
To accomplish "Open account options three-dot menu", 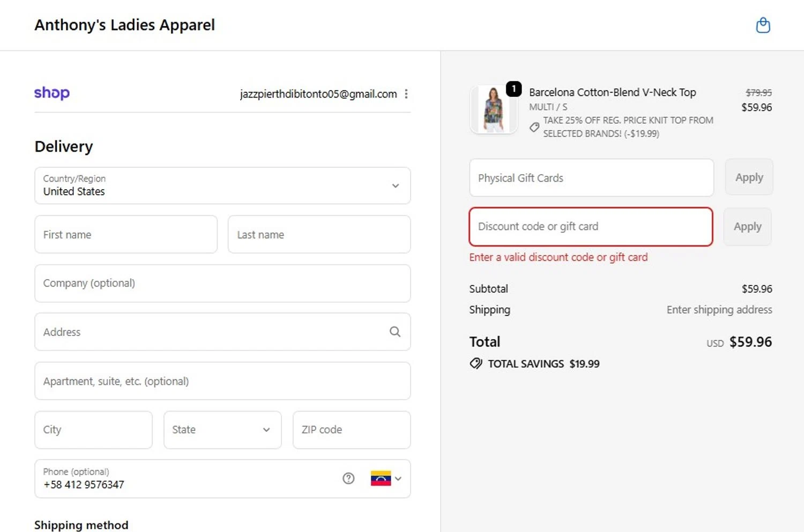I will click(406, 94).
